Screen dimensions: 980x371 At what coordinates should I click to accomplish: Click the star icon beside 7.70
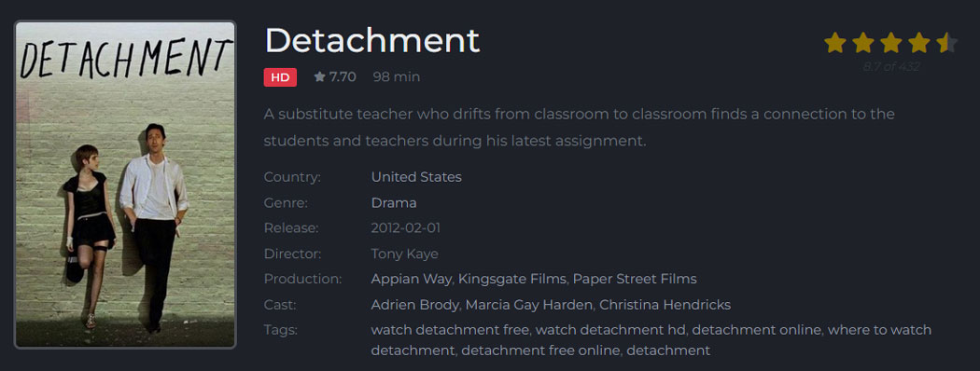(x=319, y=76)
